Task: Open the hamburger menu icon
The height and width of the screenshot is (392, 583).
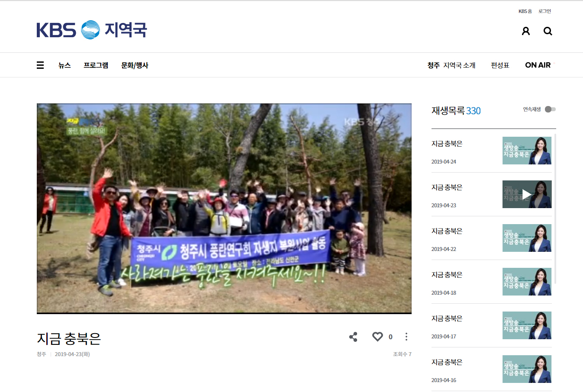Action: pos(40,65)
